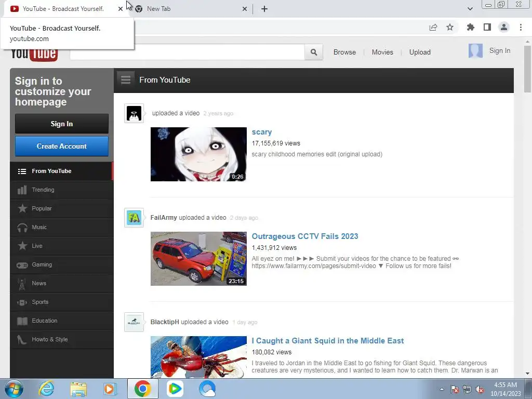
Task: Click the Create Account button
Action: tap(62, 146)
